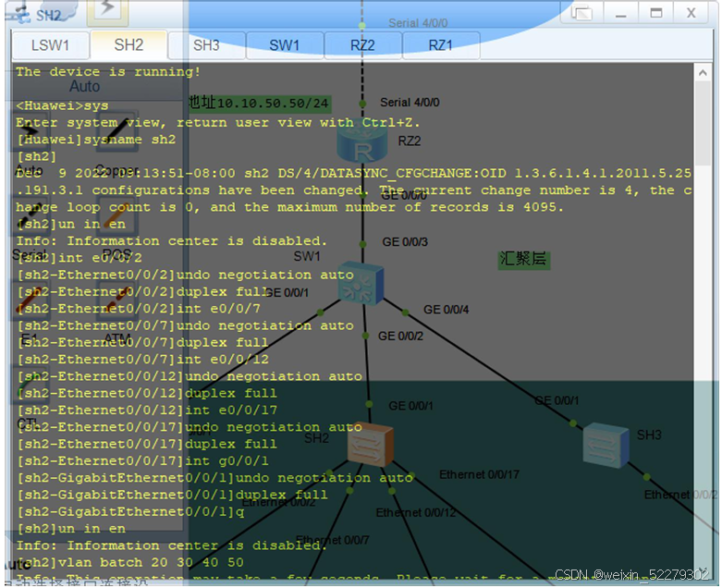The image size is (722, 588).
Task: Click '[sh2-Ethernet0/0/12]int e0/0/17' terminal line
Action: point(146,410)
